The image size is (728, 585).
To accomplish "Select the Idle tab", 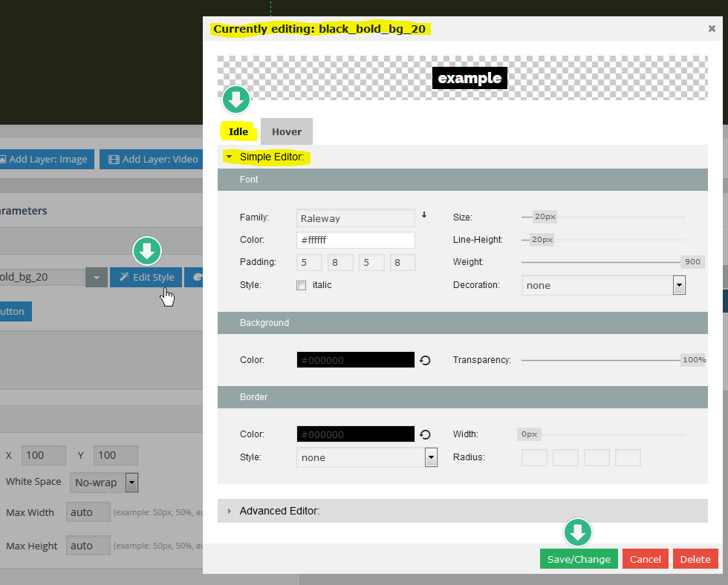I will (x=238, y=131).
